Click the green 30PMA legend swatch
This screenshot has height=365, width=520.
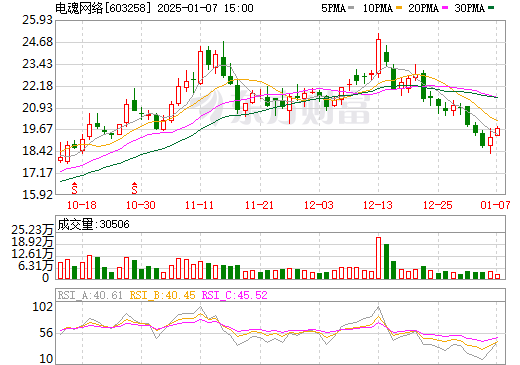(x=491, y=8)
